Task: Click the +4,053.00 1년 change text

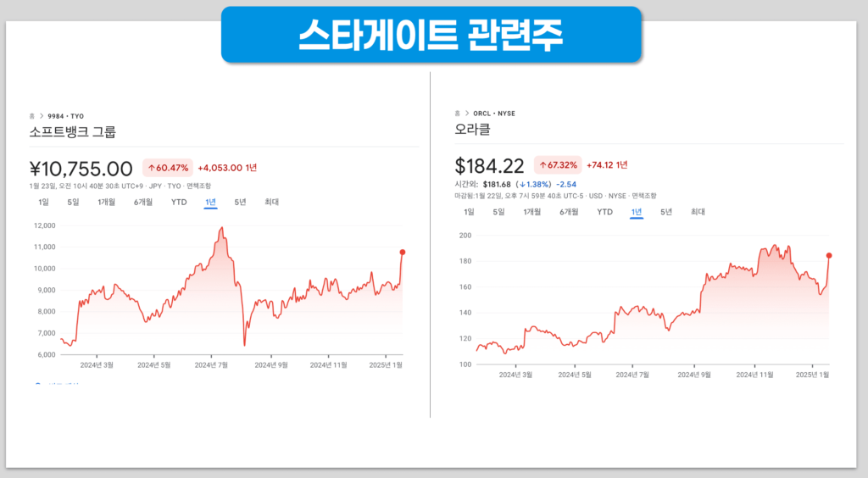Action: (227, 168)
